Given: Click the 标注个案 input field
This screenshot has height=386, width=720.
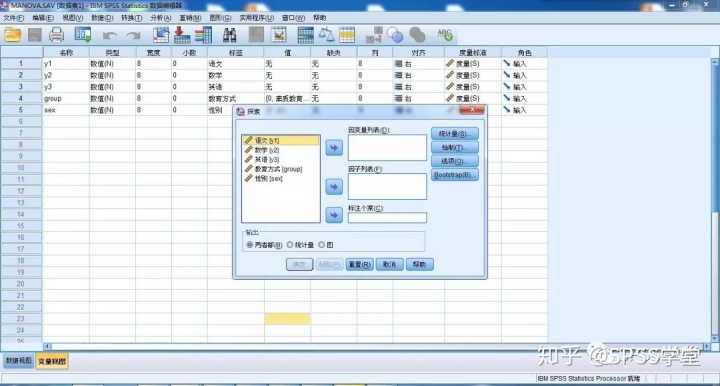Looking at the screenshot, I should point(387,218).
